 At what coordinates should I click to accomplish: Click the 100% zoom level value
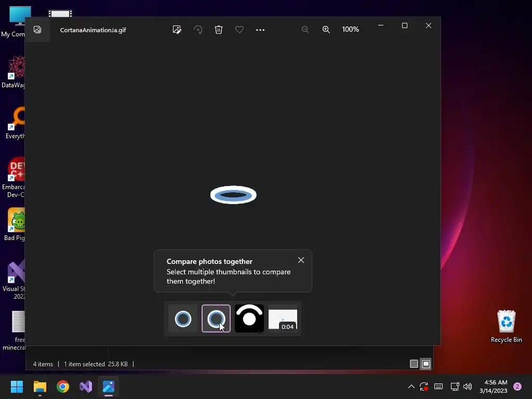351,29
